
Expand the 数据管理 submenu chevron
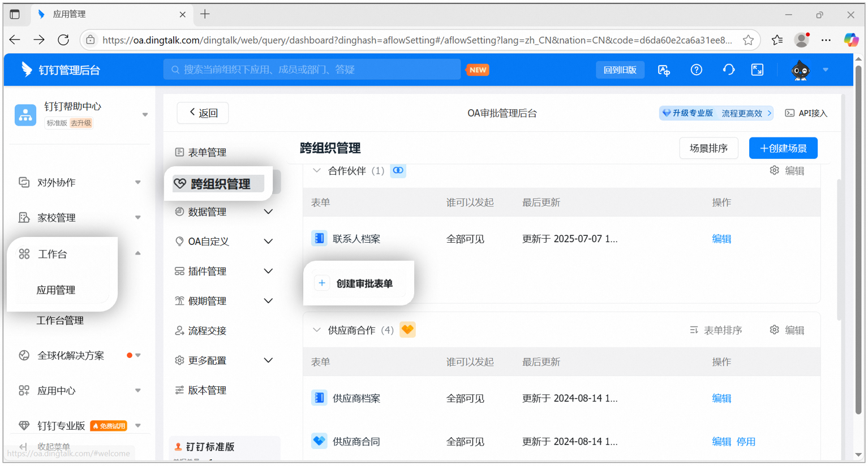tap(268, 212)
